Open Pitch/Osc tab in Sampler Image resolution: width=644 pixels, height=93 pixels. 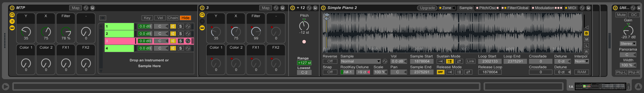pyautogui.click(x=487, y=8)
